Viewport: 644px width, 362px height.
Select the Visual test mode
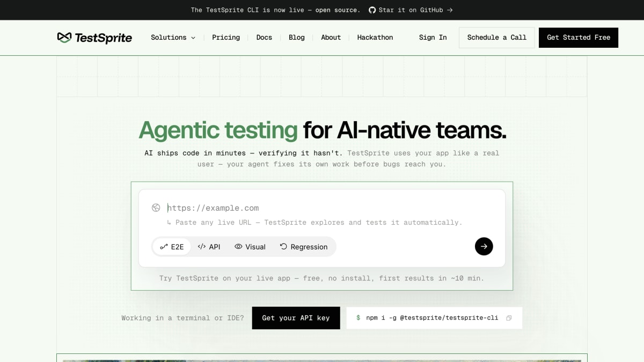tap(250, 247)
